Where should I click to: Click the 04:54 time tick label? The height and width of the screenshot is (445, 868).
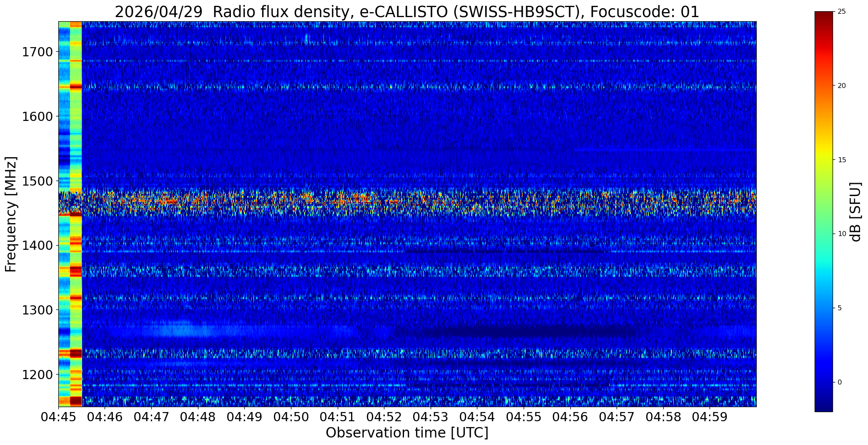(x=477, y=417)
